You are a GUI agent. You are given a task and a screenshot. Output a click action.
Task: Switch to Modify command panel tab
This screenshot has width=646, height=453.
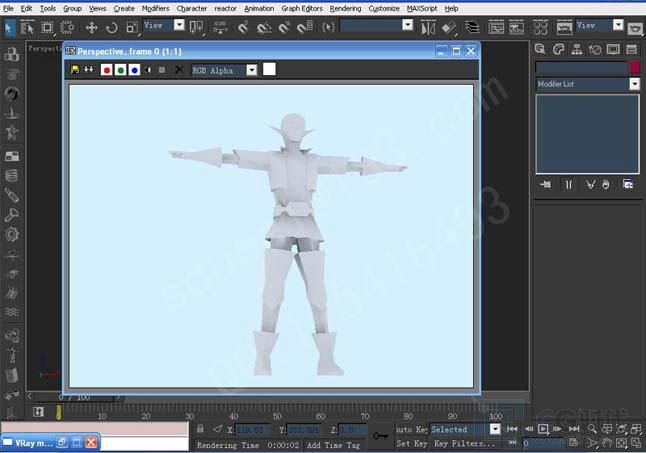point(558,49)
